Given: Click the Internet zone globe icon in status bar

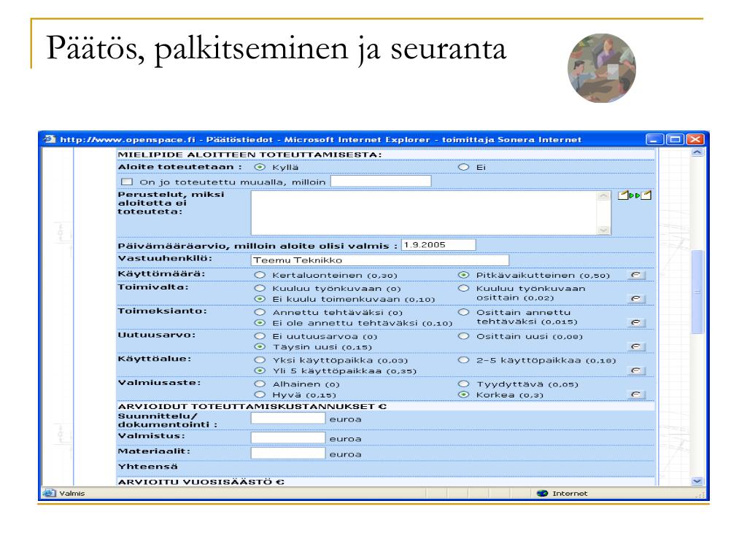Looking at the screenshot, I should 542,494.
